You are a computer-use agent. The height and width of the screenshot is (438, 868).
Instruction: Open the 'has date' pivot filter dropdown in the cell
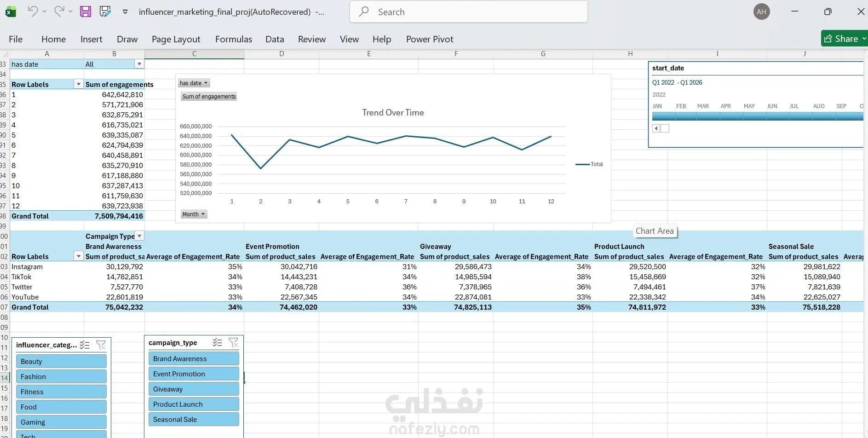click(139, 64)
